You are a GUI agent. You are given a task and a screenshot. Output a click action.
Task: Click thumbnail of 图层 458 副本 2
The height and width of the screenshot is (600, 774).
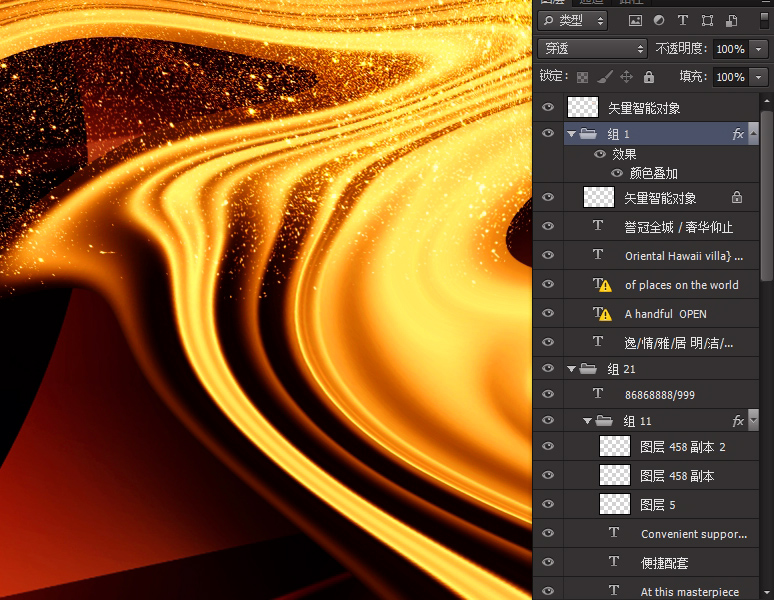tap(615, 446)
